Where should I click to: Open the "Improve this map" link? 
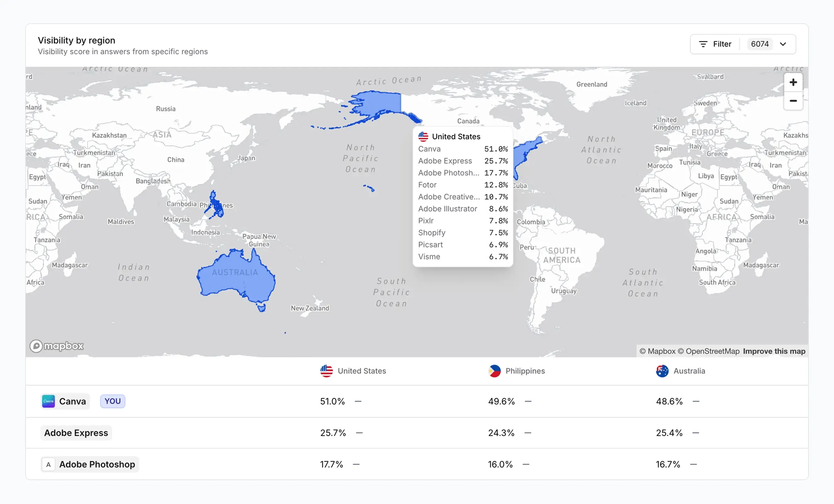(x=774, y=351)
